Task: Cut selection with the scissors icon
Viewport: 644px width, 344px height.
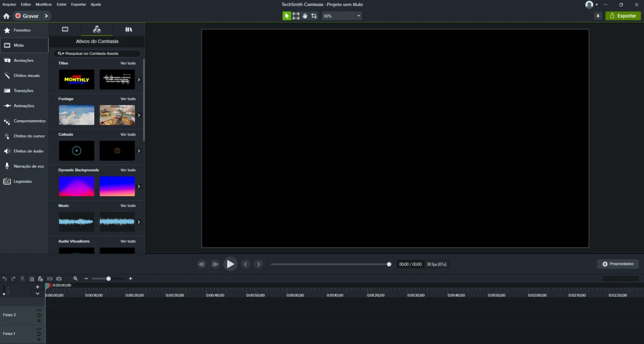Action: (22, 279)
